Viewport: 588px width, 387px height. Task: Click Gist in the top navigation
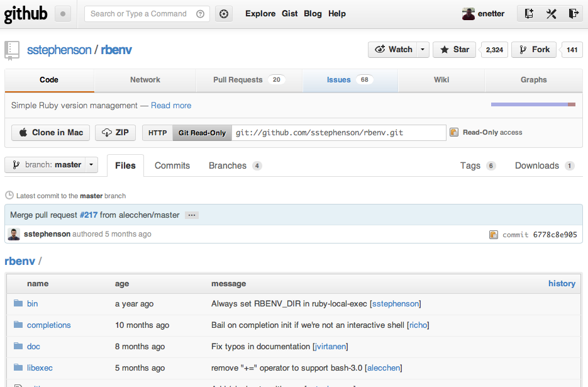point(289,14)
